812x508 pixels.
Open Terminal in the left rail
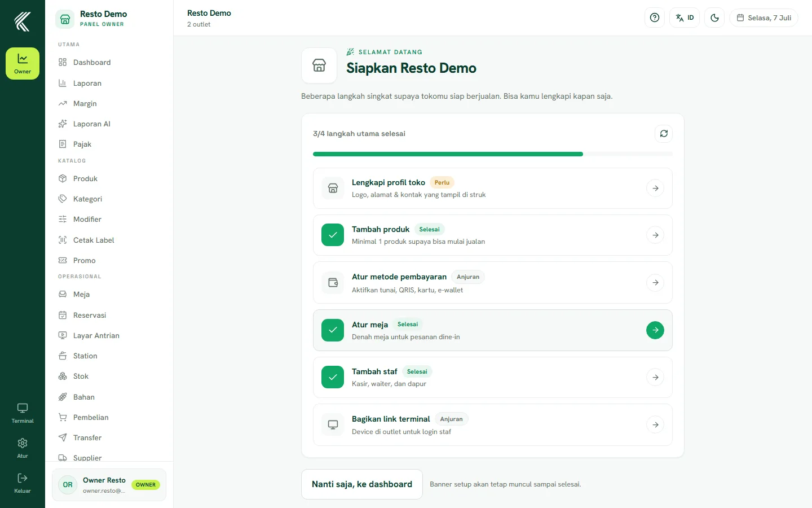(x=23, y=413)
